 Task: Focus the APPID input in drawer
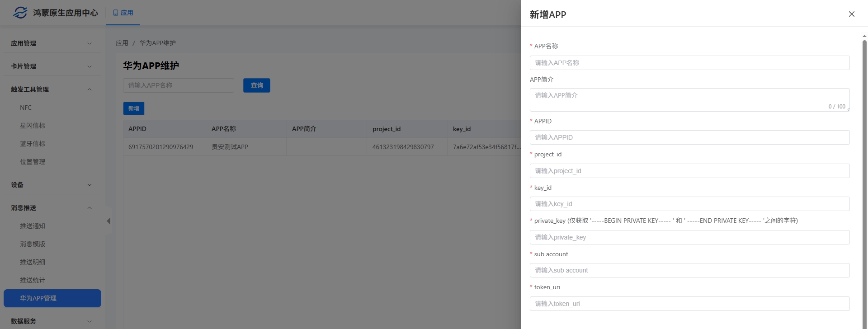tap(689, 137)
